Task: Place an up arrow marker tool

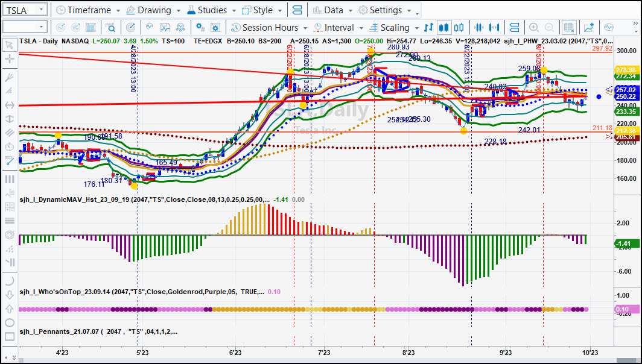Action: pyautogui.click(x=10, y=309)
